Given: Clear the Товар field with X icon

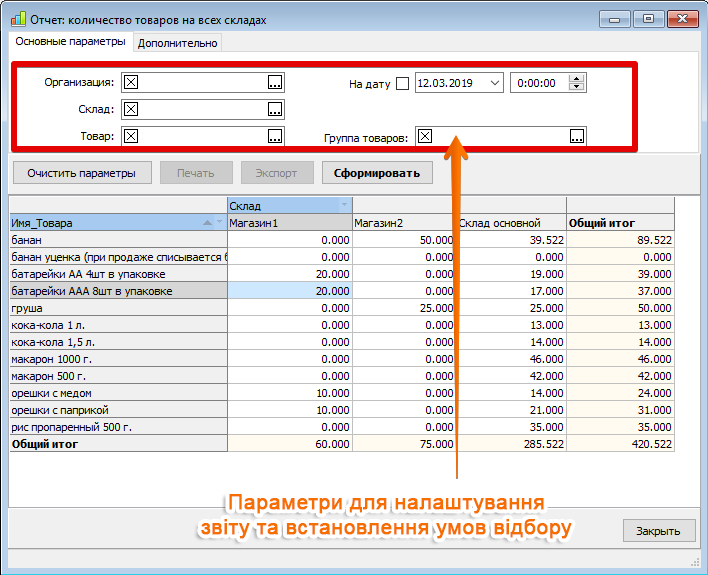Looking at the screenshot, I should point(131,136).
